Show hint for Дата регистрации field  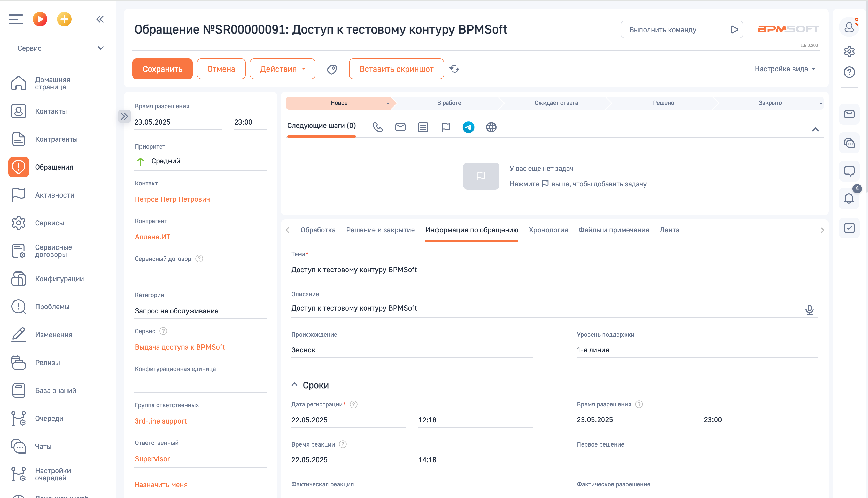[354, 404]
